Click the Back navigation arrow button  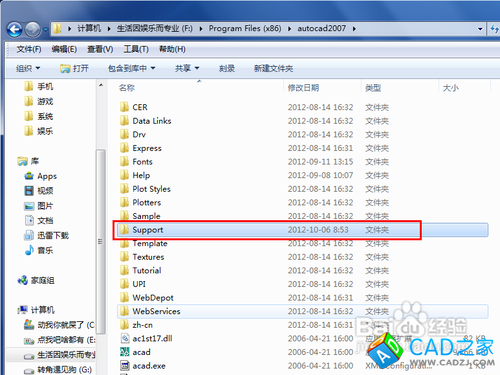15,30
